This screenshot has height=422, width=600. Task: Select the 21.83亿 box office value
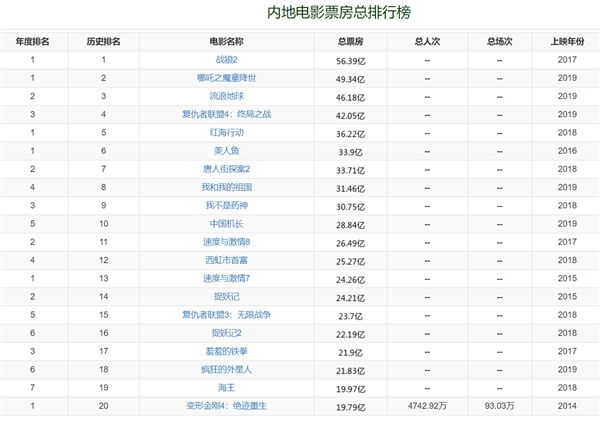click(x=351, y=371)
